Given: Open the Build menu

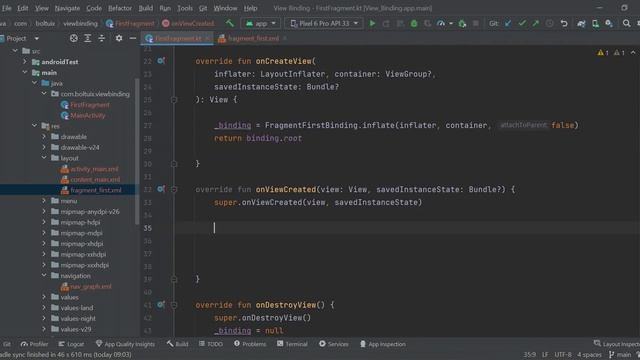Looking at the screenshot, I should click(x=146, y=8).
